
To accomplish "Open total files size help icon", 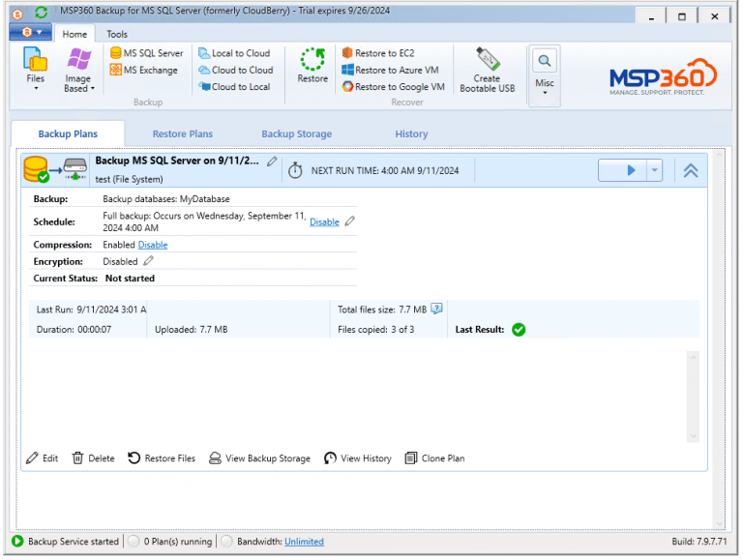I will pyautogui.click(x=436, y=309).
